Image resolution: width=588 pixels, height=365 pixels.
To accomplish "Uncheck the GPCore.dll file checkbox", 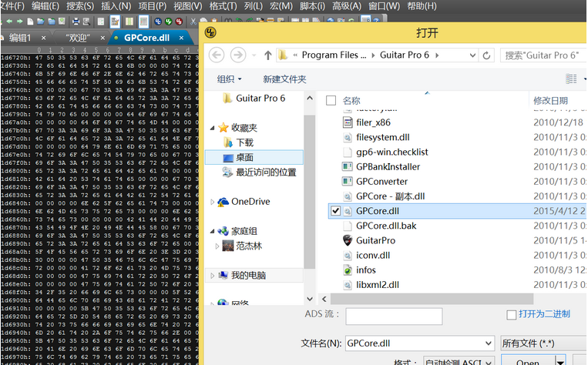I will (x=335, y=211).
